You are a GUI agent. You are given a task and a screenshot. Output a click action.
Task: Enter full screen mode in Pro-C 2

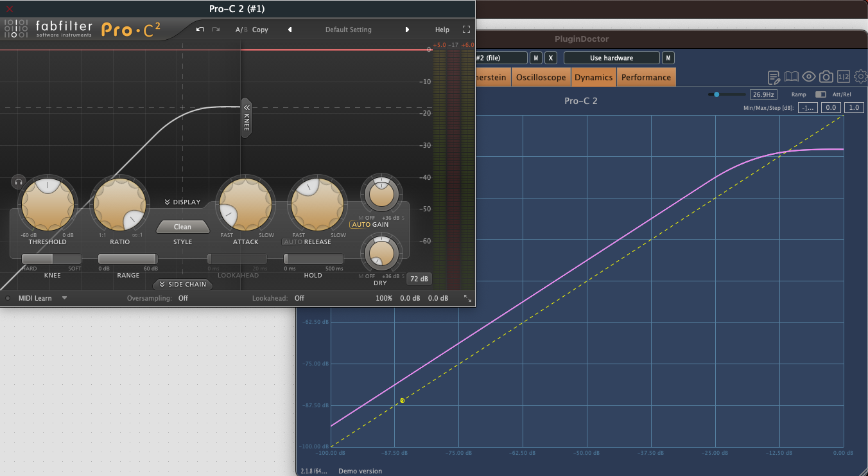click(466, 30)
